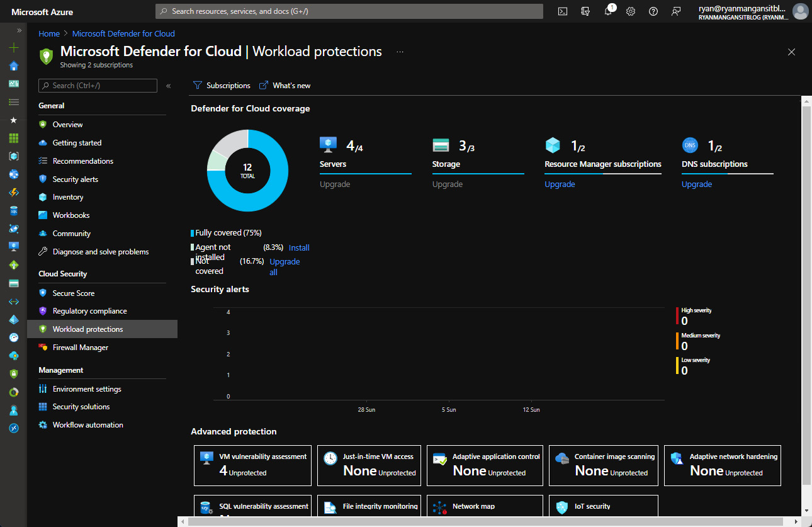Click Microsoft Defender for Cloud breadcrumb
Screen dimensions: 812x527
point(123,34)
